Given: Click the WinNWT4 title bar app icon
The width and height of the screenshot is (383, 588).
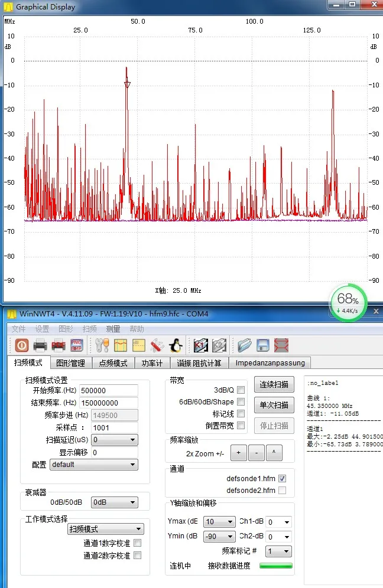Looking at the screenshot, I should click(12, 314).
